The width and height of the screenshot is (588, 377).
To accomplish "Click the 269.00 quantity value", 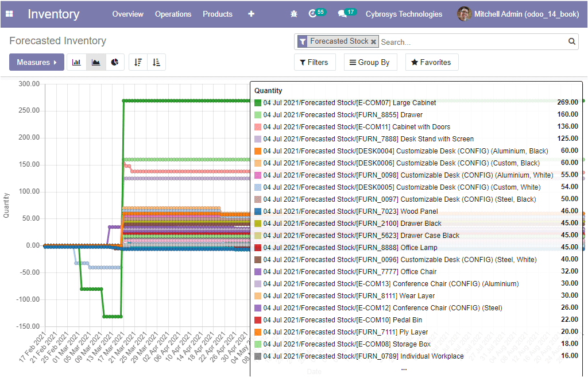I will [568, 102].
